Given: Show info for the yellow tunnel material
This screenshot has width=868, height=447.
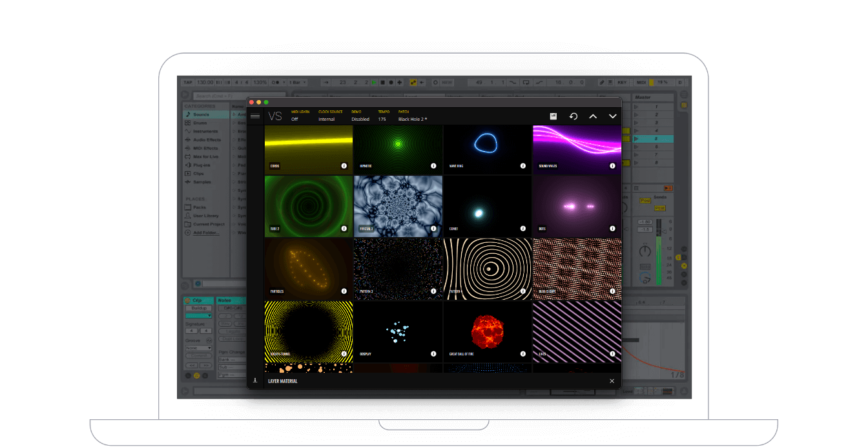Looking at the screenshot, I should [x=344, y=354].
